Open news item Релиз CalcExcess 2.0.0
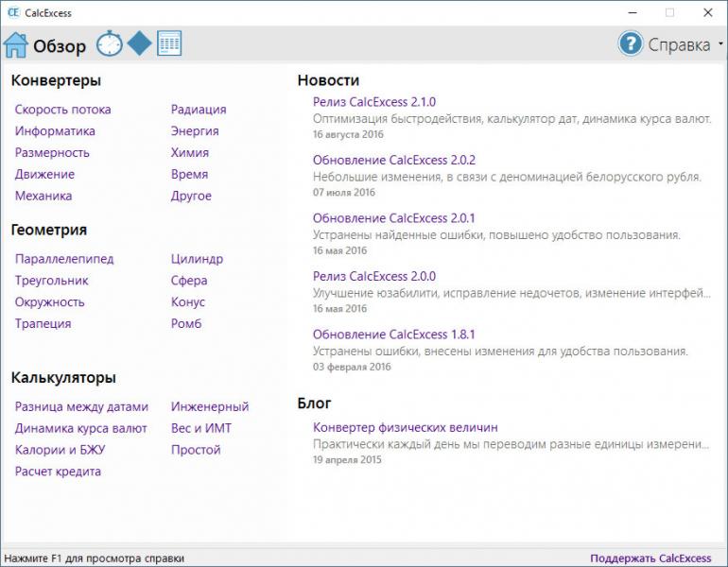The height and width of the screenshot is (567, 728). pos(374,277)
